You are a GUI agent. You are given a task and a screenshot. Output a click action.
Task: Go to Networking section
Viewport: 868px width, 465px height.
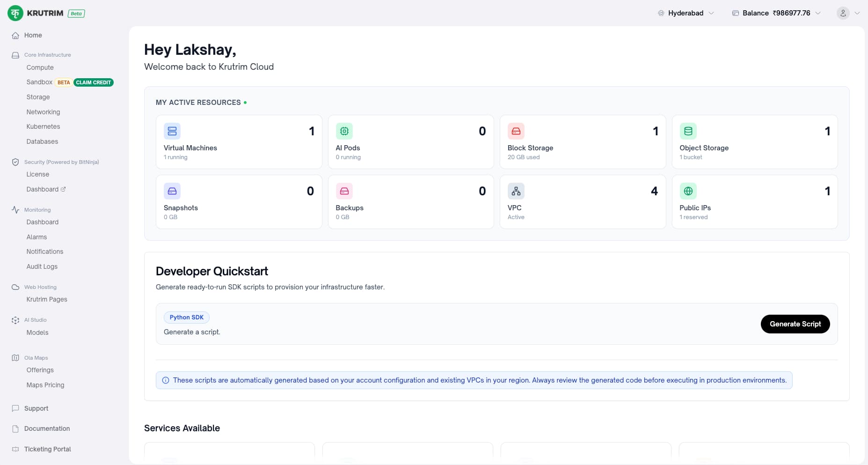[x=44, y=112]
